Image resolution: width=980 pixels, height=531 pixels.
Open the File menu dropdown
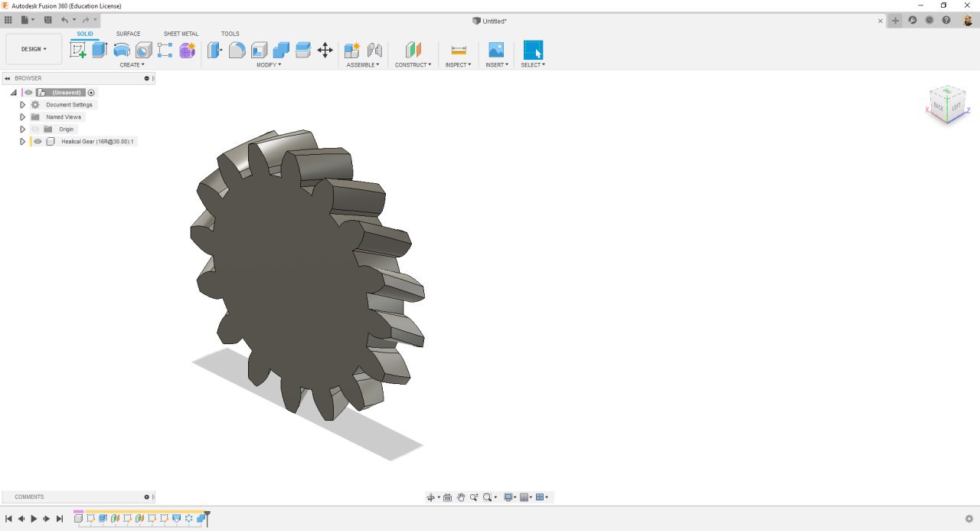pyautogui.click(x=28, y=20)
